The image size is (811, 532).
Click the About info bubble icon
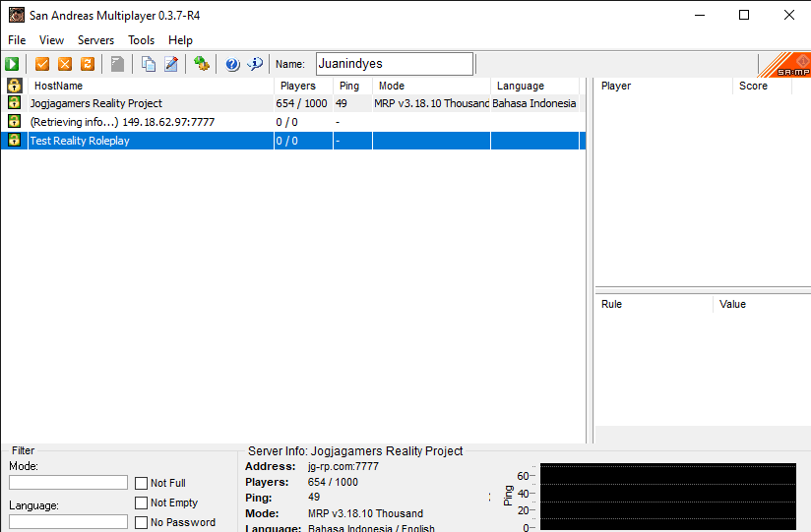pyautogui.click(x=255, y=64)
